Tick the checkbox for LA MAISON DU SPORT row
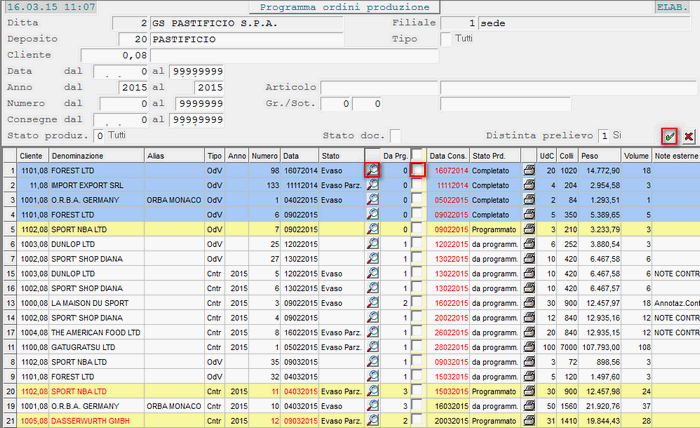The image size is (700, 428). pos(417,302)
